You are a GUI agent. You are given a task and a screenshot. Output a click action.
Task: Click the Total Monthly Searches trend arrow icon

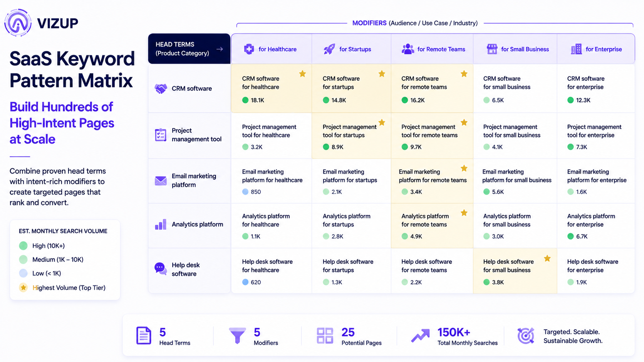coord(420,335)
